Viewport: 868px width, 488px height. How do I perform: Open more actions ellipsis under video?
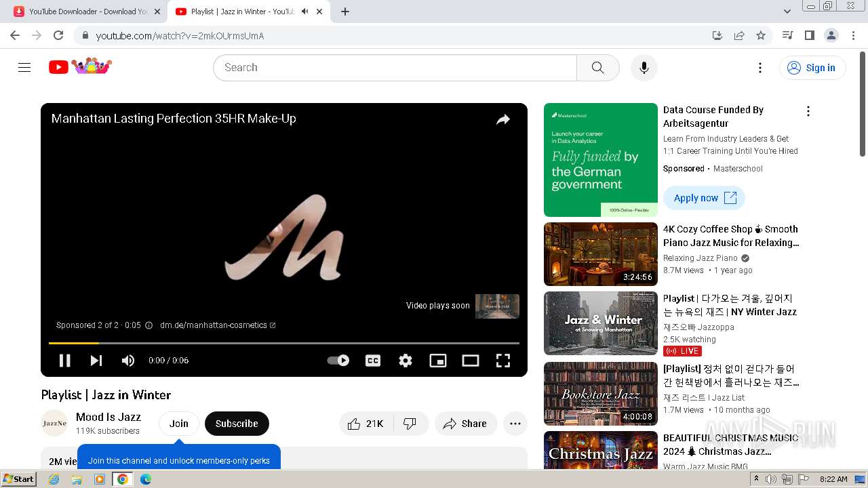(x=515, y=424)
